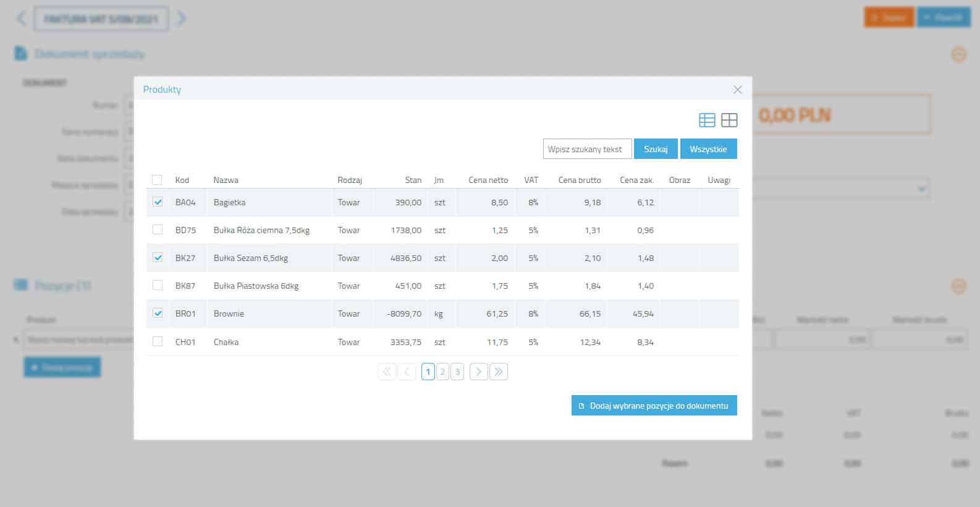
Task: Click the Uwagi column header
Action: click(x=719, y=180)
